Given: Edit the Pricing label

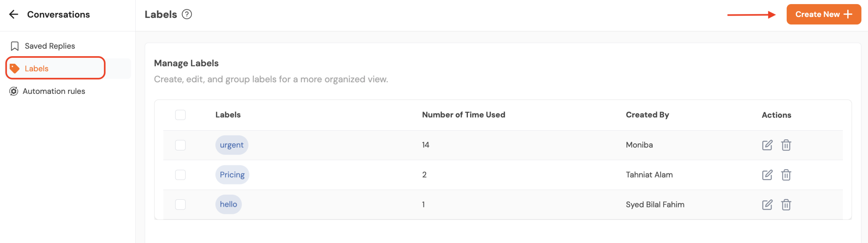Looking at the screenshot, I should coord(767,175).
